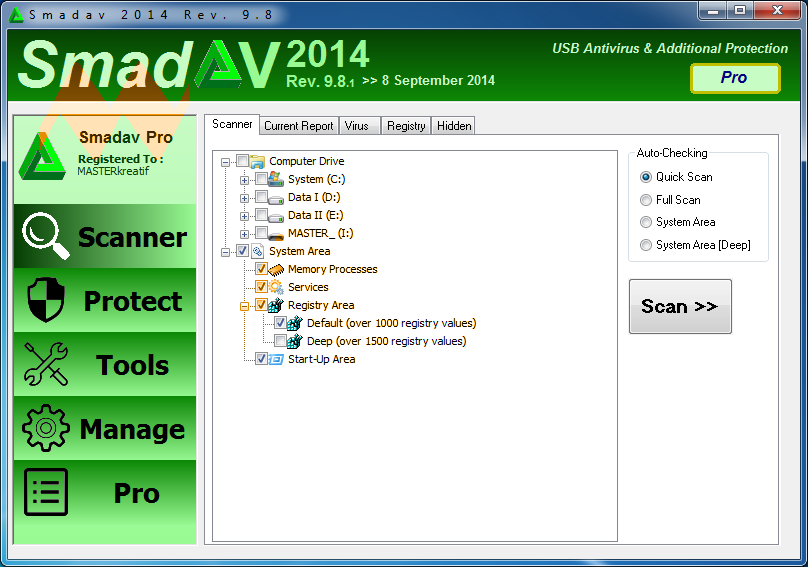Check the Data I (D:) checkbox
Image resolution: width=808 pixels, height=567 pixels.
[x=261, y=197]
